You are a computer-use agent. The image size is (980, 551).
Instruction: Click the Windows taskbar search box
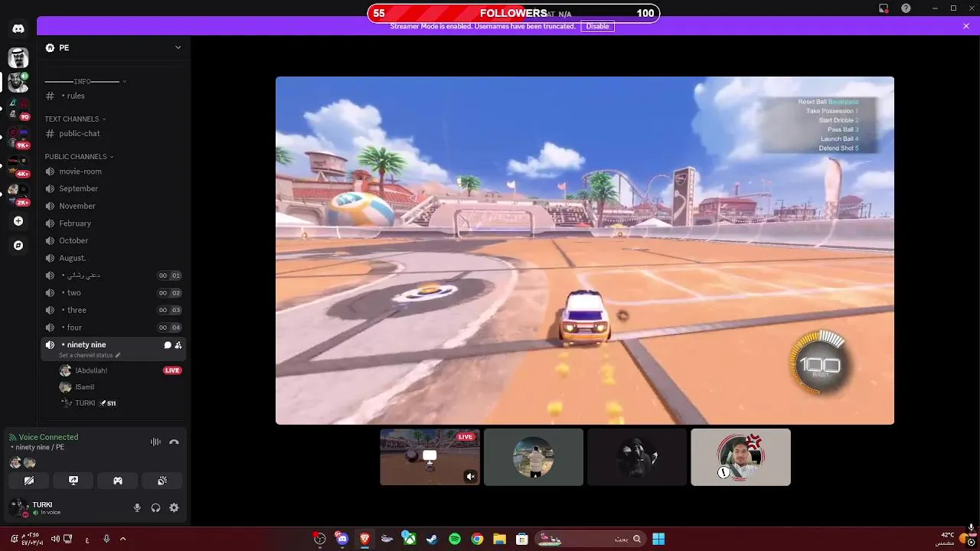pyautogui.click(x=590, y=539)
